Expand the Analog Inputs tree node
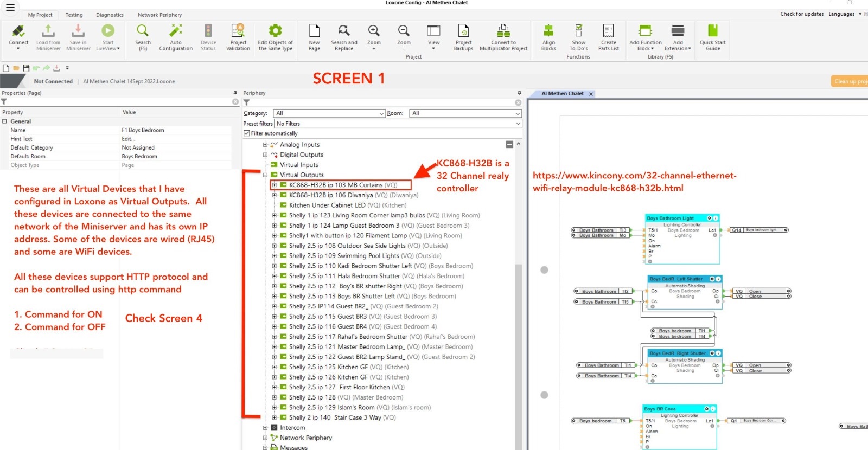Screen dimensions: 868x450 [x=265, y=145]
